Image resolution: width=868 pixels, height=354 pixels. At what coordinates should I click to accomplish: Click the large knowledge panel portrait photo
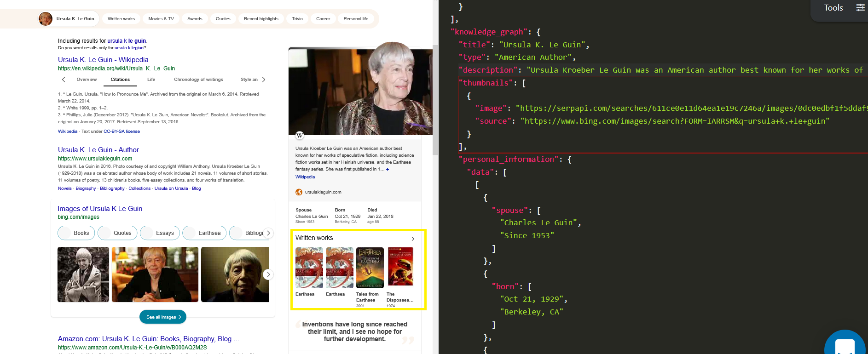pos(360,89)
